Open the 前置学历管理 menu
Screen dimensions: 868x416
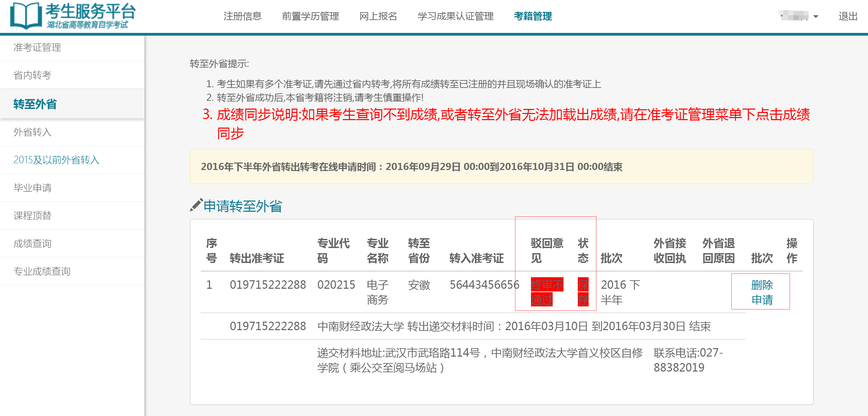(310, 16)
